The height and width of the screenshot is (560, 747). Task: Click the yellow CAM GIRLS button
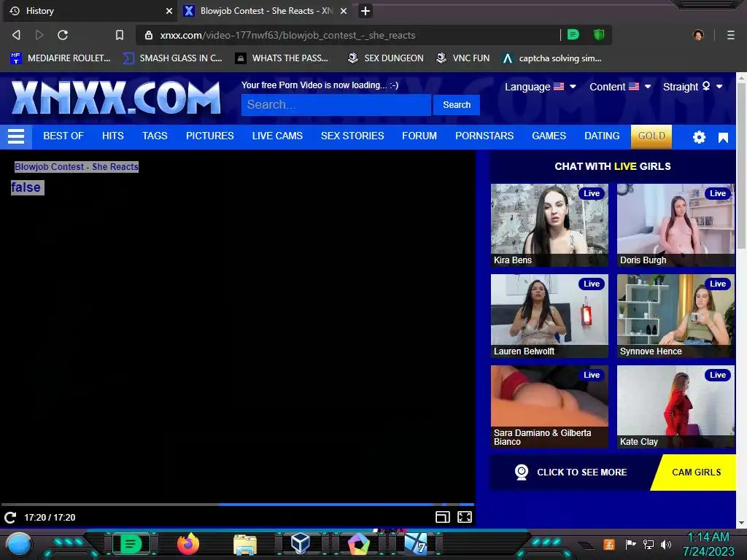coord(695,472)
